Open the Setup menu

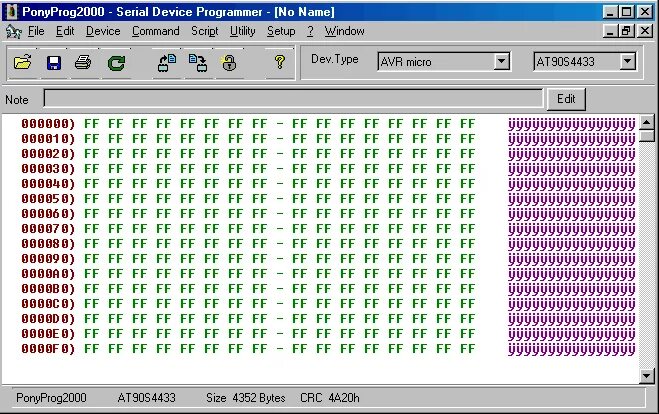click(281, 31)
